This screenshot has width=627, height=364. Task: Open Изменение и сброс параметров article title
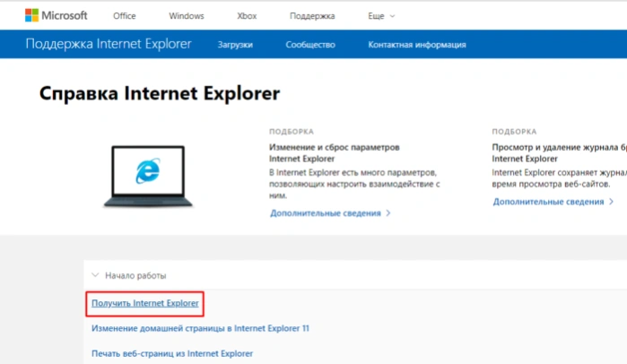point(335,153)
